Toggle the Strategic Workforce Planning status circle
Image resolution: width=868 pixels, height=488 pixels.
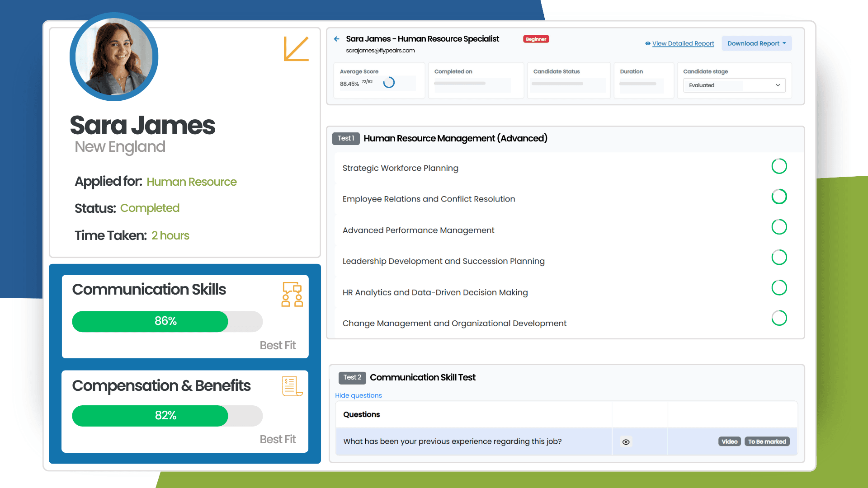coord(779,166)
